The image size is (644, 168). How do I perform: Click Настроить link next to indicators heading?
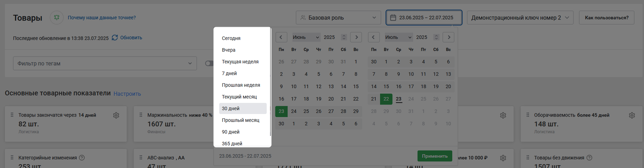pos(127,94)
